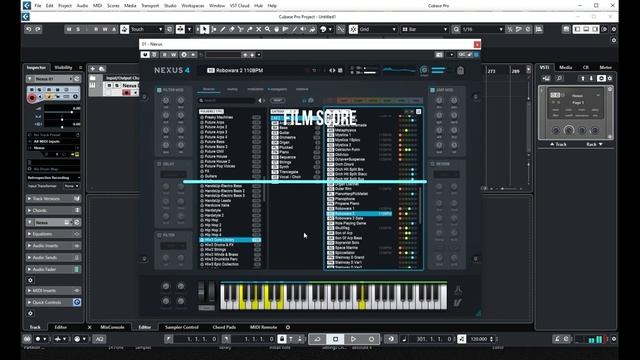Open the Chord Pads lower zone tab

click(x=224, y=327)
